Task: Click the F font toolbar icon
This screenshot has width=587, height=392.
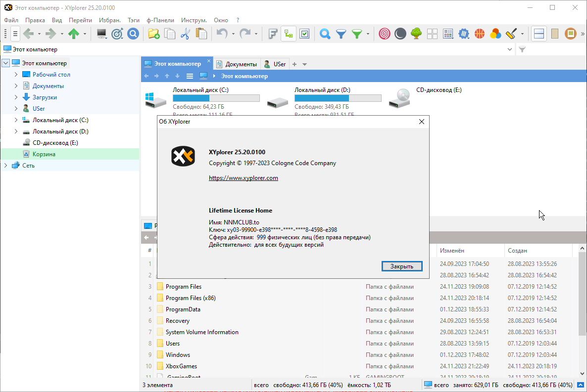Action: [x=273, y=34]
